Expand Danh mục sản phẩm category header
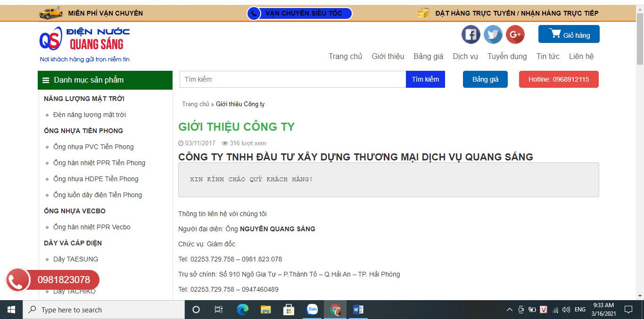Viewport: 644px width, 319px height. tap(105, 80)
